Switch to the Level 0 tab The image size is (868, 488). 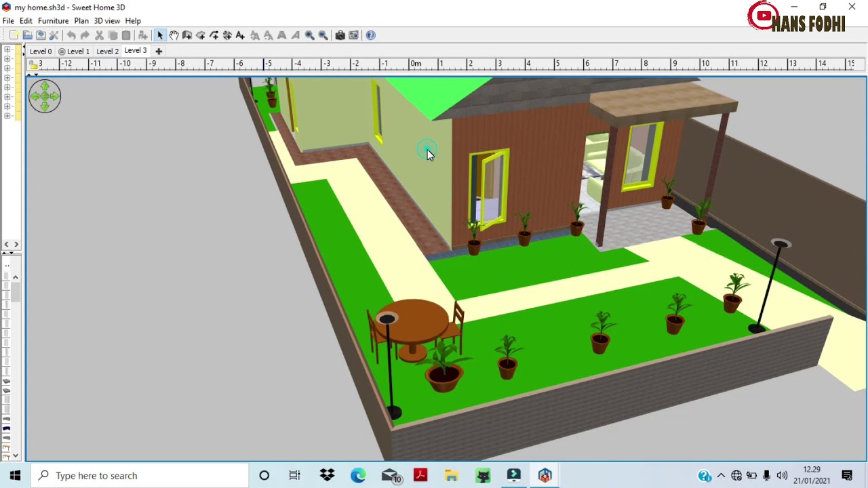(41, 52)
